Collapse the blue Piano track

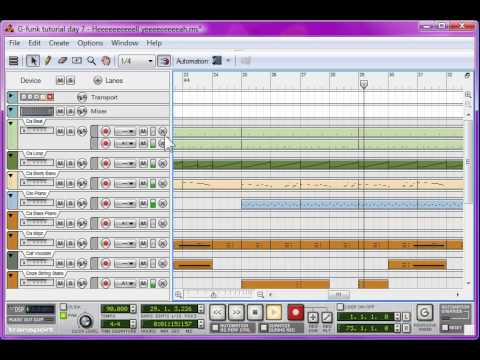[x=11, y=196]
